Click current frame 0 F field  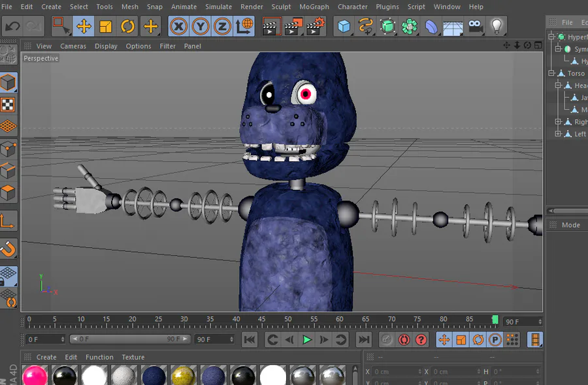pos(45,339)
